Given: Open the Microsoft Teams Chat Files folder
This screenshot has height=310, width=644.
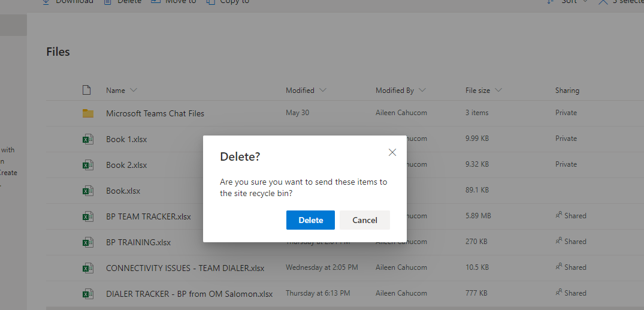Looking at the screenshot, I should [x=155, y=113].
